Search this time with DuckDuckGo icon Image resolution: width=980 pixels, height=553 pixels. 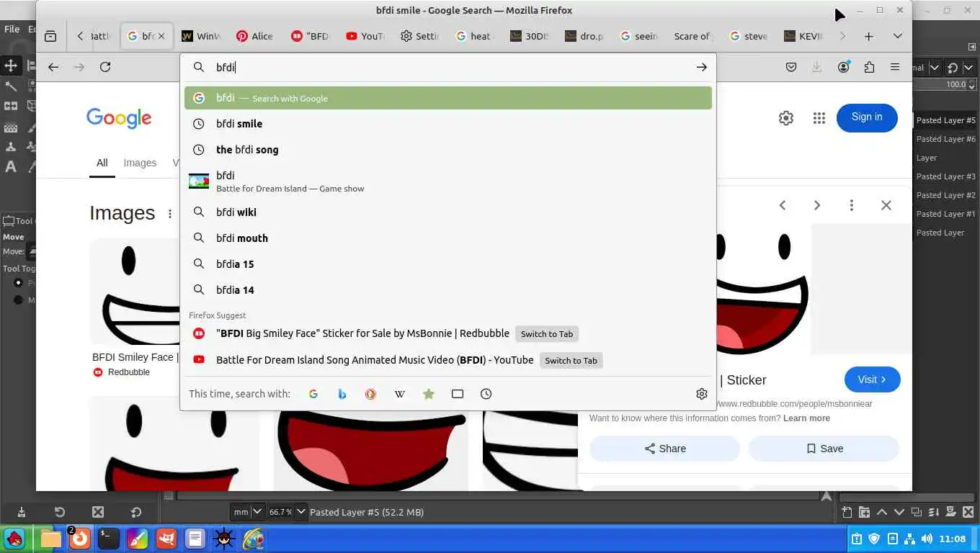(370, 394)
